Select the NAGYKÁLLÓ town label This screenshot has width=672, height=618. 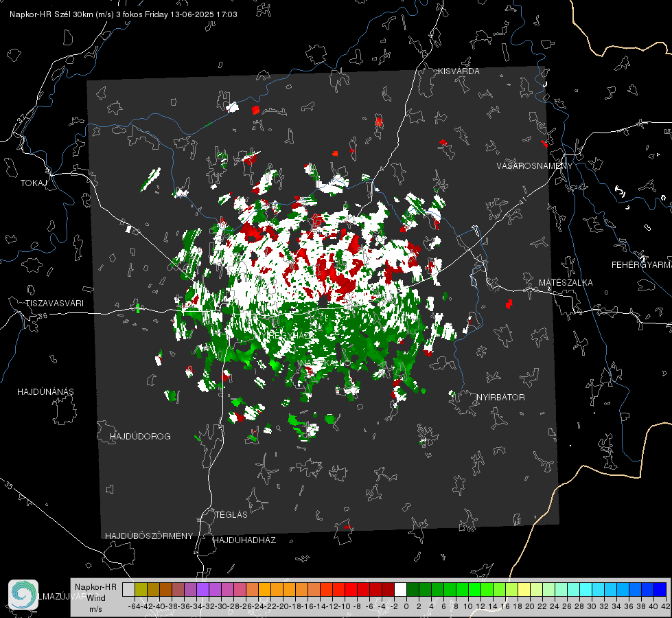point(325,363)
